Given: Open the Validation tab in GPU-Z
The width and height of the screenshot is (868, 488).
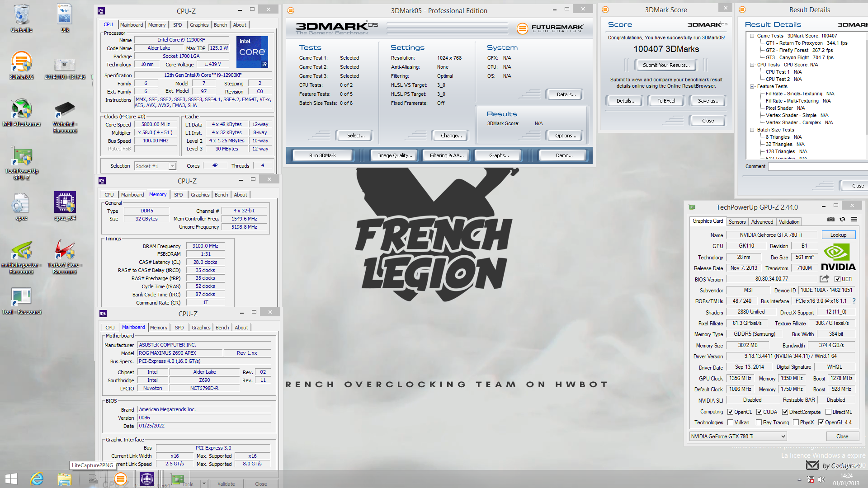Looking at the screenshot, I should tap(789, 222).
